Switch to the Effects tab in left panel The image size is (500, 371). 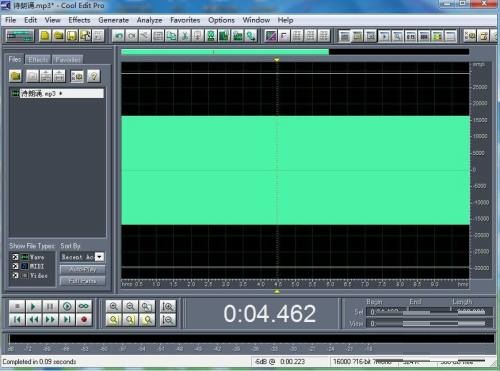[x=38, y=60]
